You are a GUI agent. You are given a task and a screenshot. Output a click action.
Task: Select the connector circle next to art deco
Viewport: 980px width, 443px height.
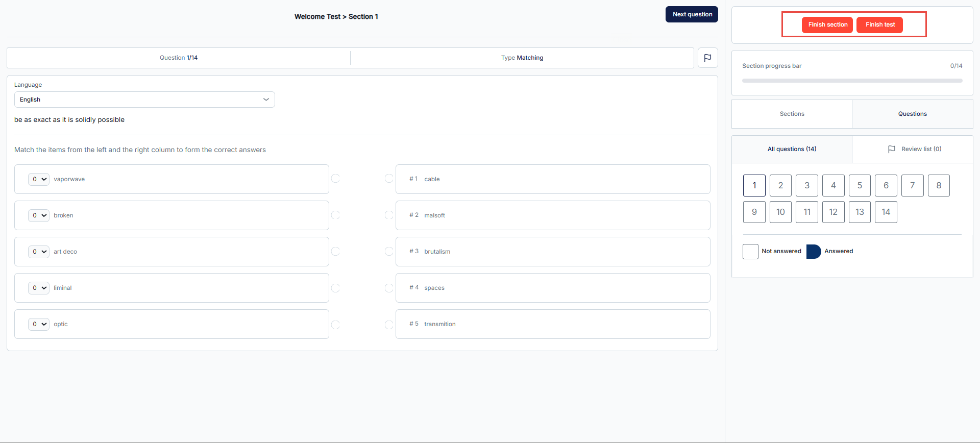[x=335, y=251]
